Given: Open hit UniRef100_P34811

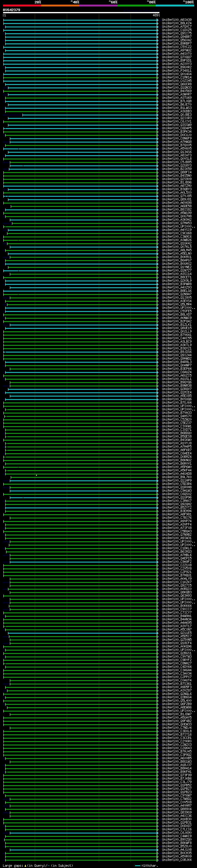Looking at the screenshot, I should click(x=176, y=71).
